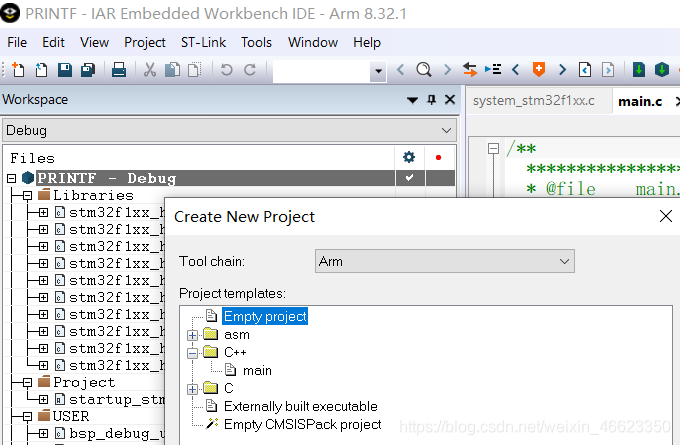This screenshot has height=445, width=680.
Task: Select PRINTF - Debug project in workspace
Action: [107, 178]
